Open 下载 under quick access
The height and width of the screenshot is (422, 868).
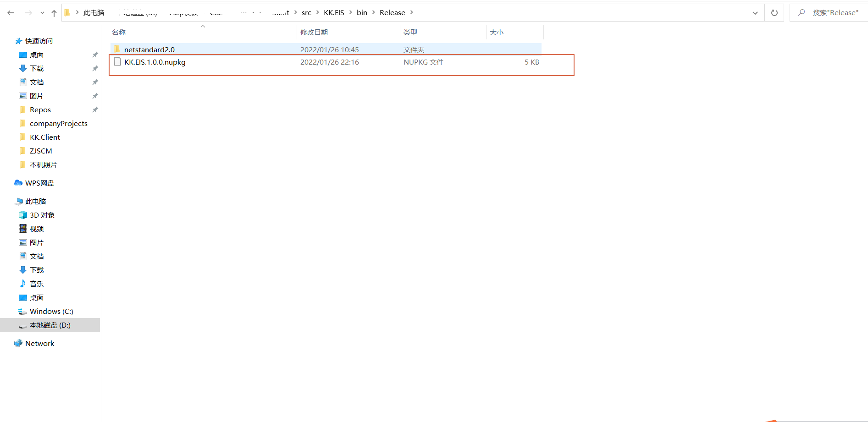[x=37, y=69]
